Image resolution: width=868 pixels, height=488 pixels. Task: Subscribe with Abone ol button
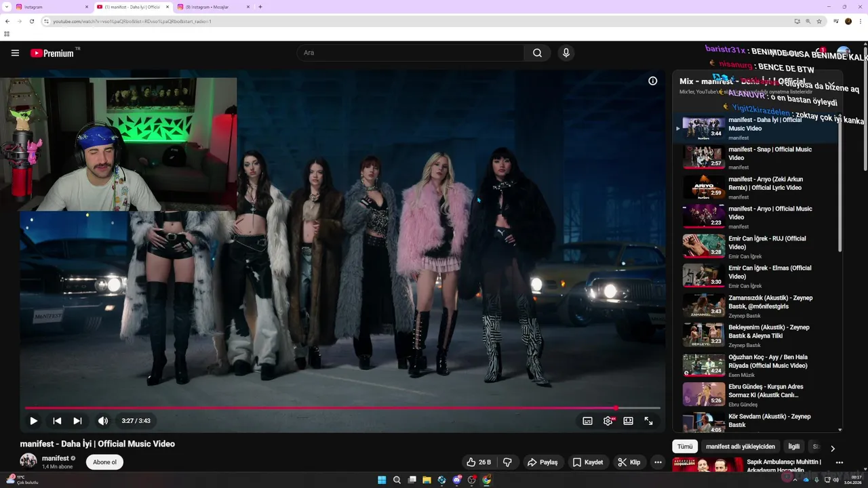click(104, 462)
